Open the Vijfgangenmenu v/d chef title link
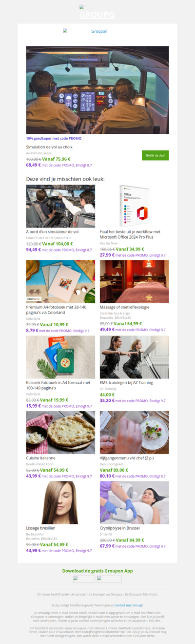Screen dimensions: 195x644 click(126, 458)
